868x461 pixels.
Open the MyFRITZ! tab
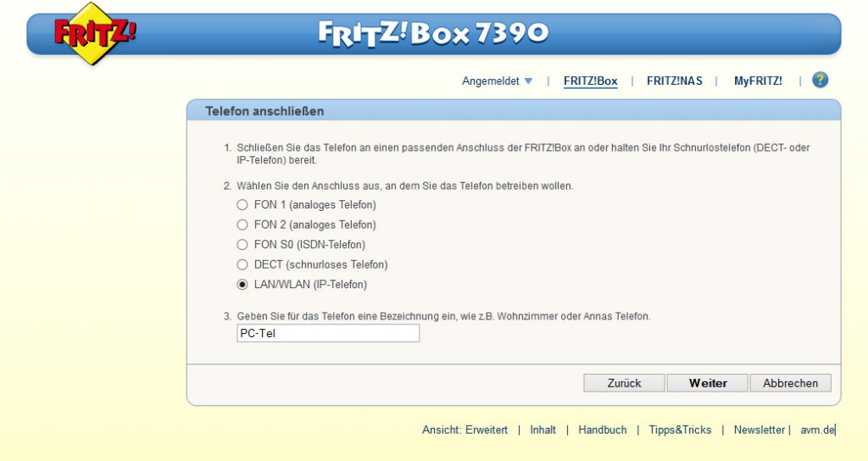(758, 81)
